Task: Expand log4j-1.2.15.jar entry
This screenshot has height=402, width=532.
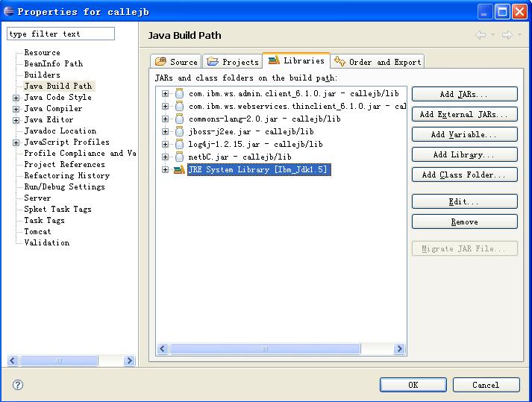Action: coord(165,144)
